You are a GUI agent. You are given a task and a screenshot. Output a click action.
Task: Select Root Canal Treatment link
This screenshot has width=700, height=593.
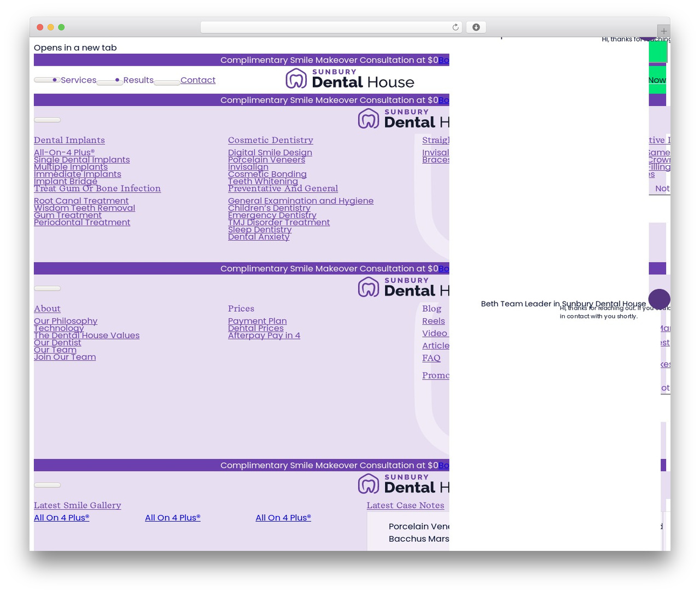tap(81, 201)
